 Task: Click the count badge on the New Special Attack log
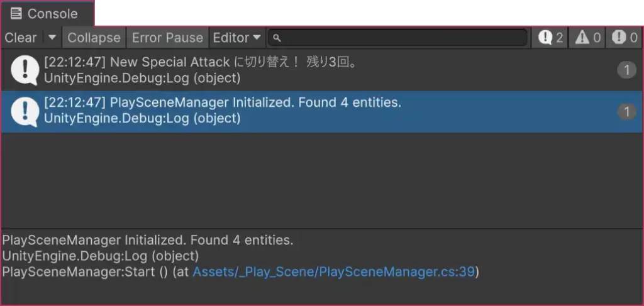click(x=626, y=70)
